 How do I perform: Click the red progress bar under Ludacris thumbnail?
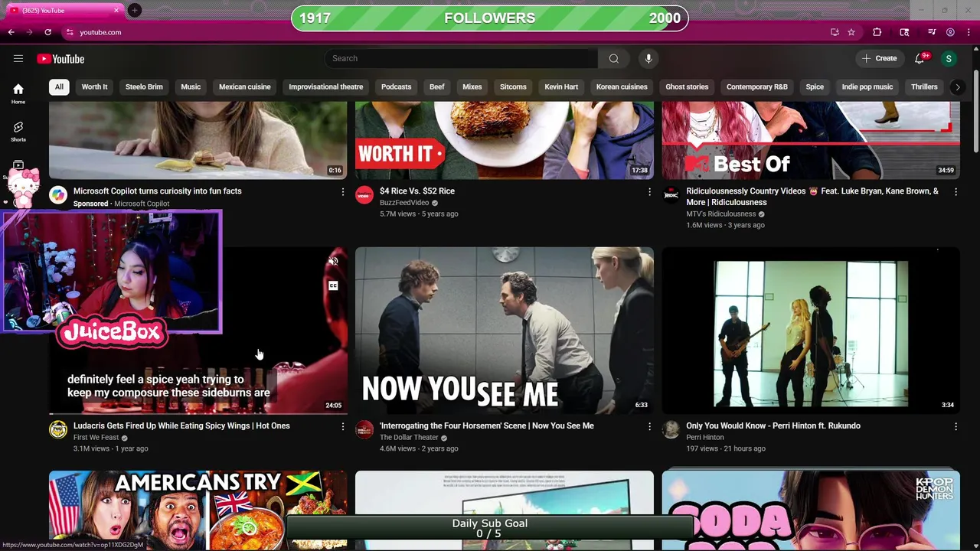click(x=198, y=413)
